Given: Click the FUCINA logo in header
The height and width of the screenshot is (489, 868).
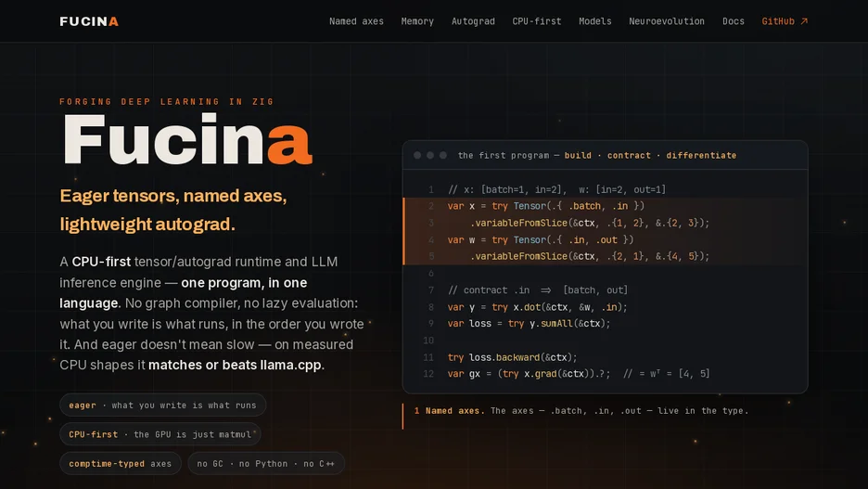Looking at the screenshot, I should click(x=89, y=21).
